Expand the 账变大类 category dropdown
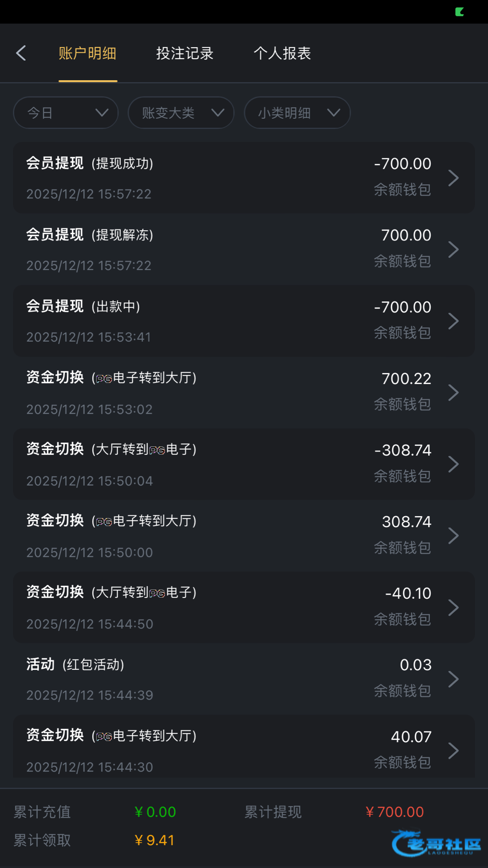 (181, 113)
